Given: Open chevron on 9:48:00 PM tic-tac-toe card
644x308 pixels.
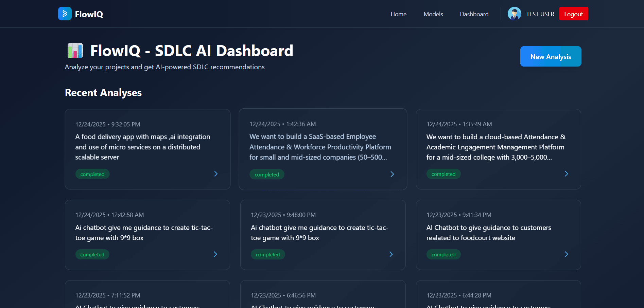Looking at the screenshot, I should 391,254.
